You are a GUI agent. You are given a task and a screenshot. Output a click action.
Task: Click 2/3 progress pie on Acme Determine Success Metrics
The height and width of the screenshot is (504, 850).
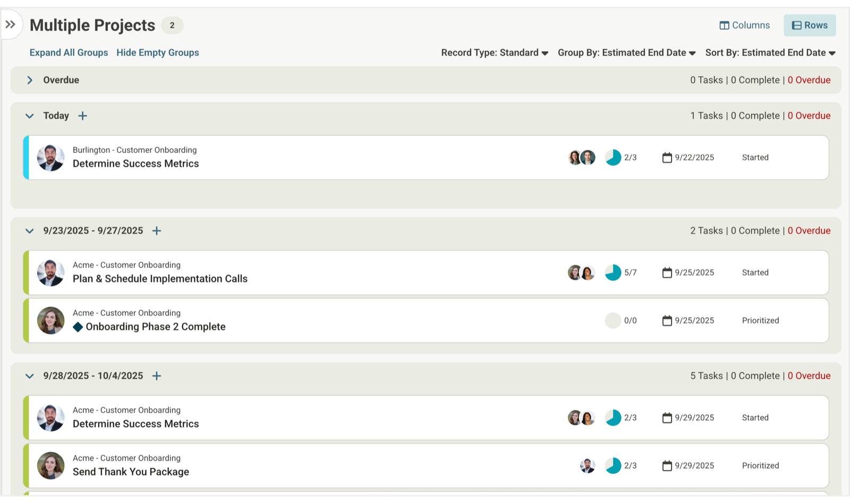pyautogui.click(x=613, y=417)
